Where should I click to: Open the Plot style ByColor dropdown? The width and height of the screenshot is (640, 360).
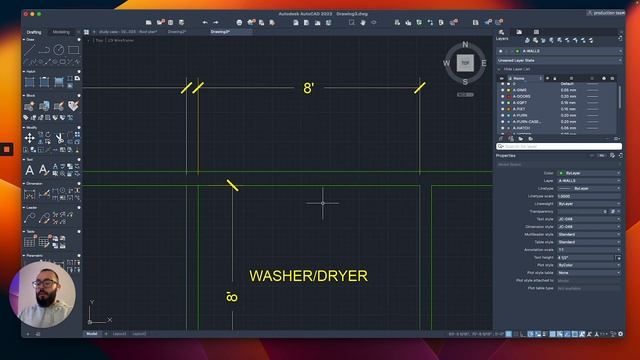(x=589, y=265)
